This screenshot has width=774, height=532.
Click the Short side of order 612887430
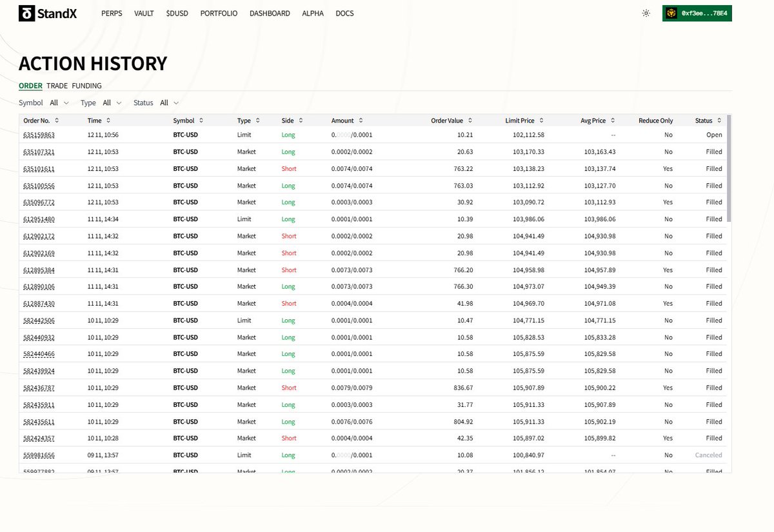289,304
